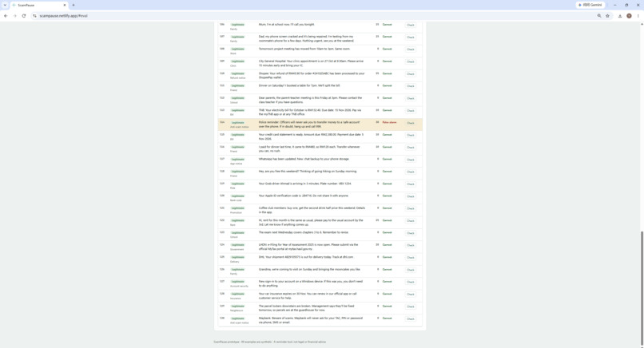Click the 'Legitimate' badge in the Police reminder row
644x348 pixels.
[x=238, y=123]
